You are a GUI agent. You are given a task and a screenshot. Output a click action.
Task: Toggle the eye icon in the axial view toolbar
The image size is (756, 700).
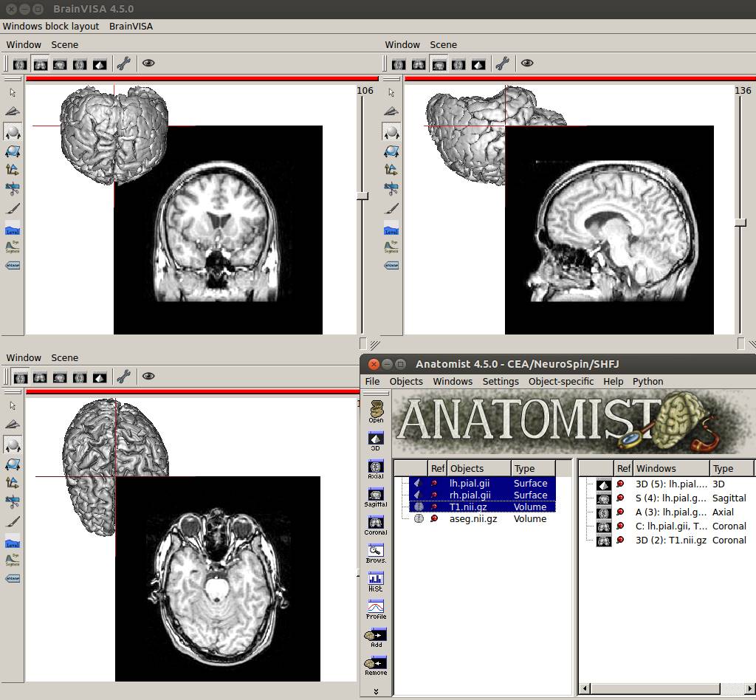148,377
